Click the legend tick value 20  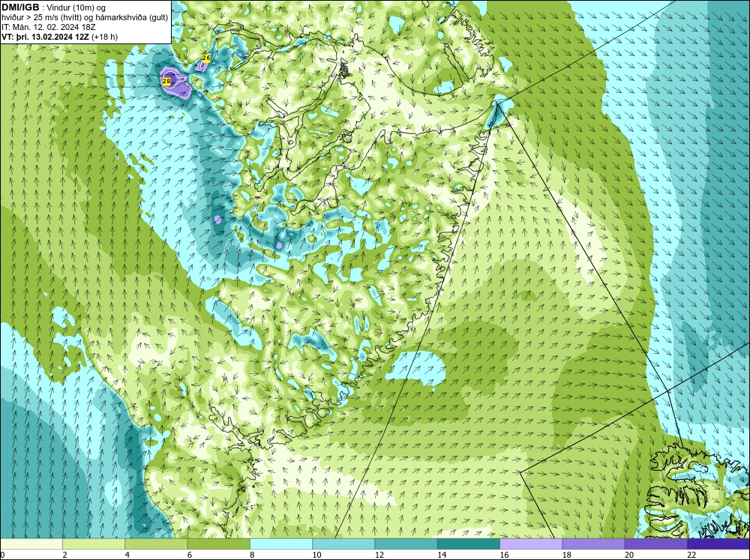(x=629, y=555)
